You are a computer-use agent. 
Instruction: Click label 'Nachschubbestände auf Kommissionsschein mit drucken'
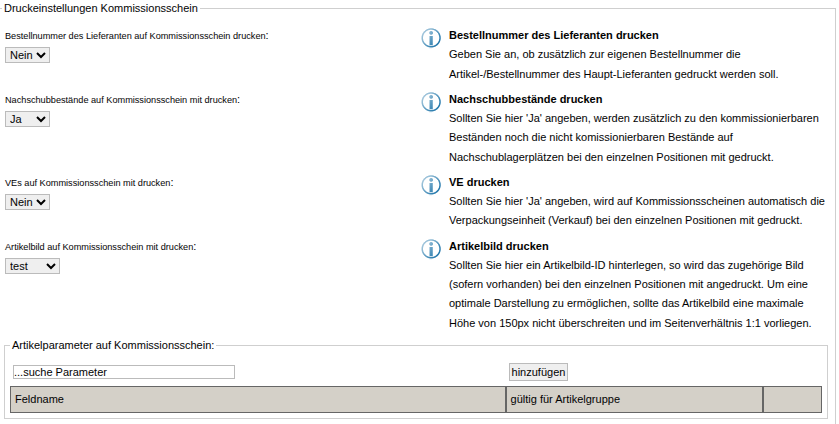pos(122,100)
